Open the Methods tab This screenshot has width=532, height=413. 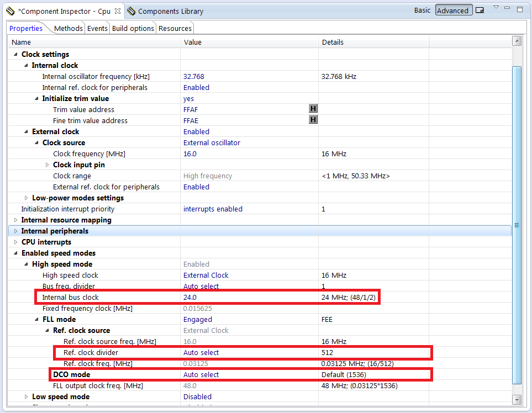(68, 29)
